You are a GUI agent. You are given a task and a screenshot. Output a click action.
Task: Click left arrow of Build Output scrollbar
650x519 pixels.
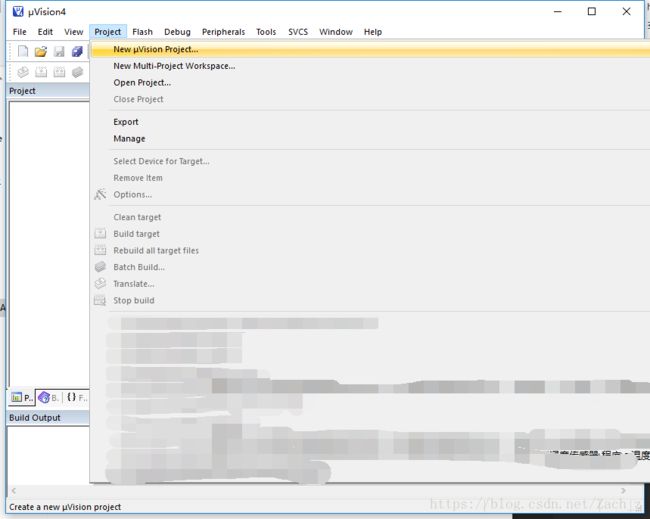[14, 491]
